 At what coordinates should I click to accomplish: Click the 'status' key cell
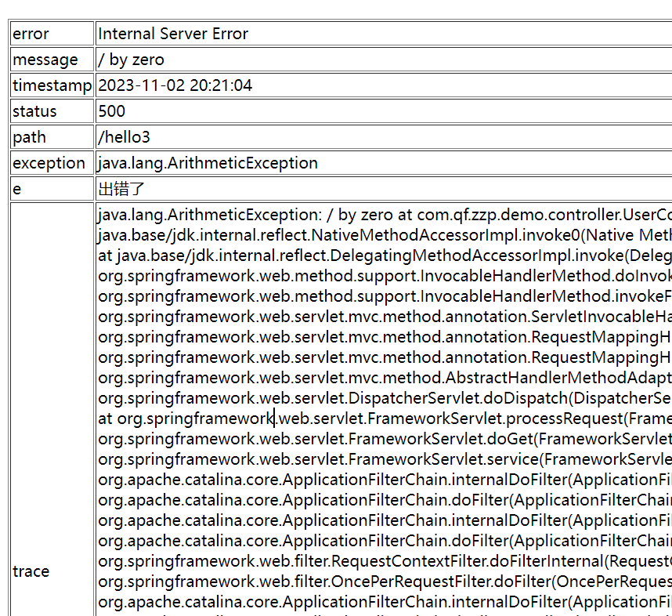point(52,111)
